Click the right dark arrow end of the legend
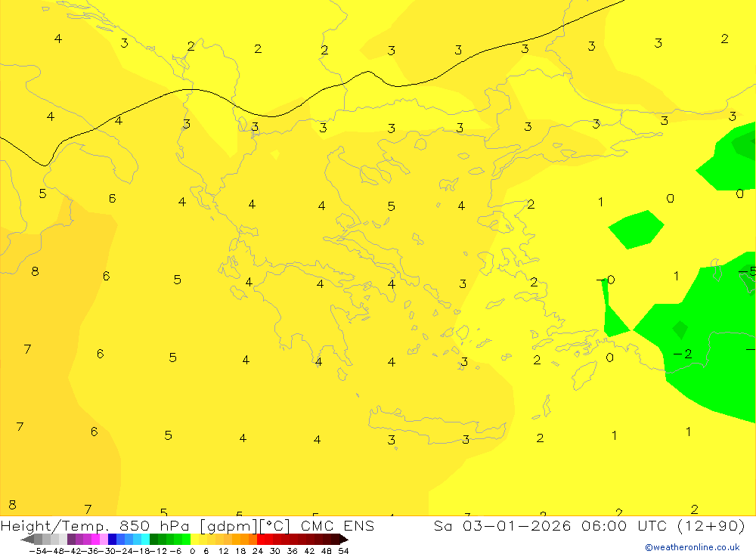This screenshot has height=554, width=756. click(x=344, y=539)
